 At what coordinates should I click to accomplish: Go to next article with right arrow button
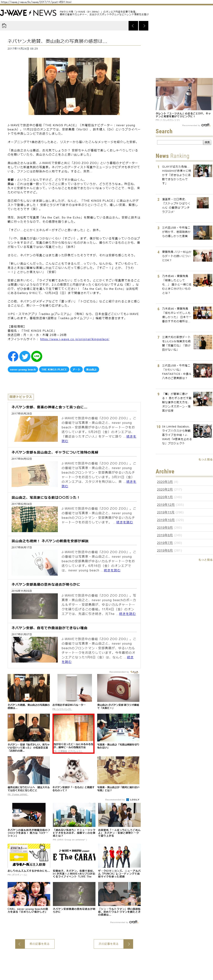[x=144, y=26]
